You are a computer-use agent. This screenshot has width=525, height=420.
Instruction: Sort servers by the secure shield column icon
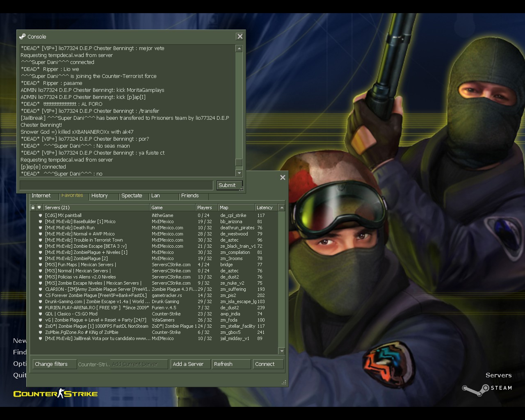39,208
